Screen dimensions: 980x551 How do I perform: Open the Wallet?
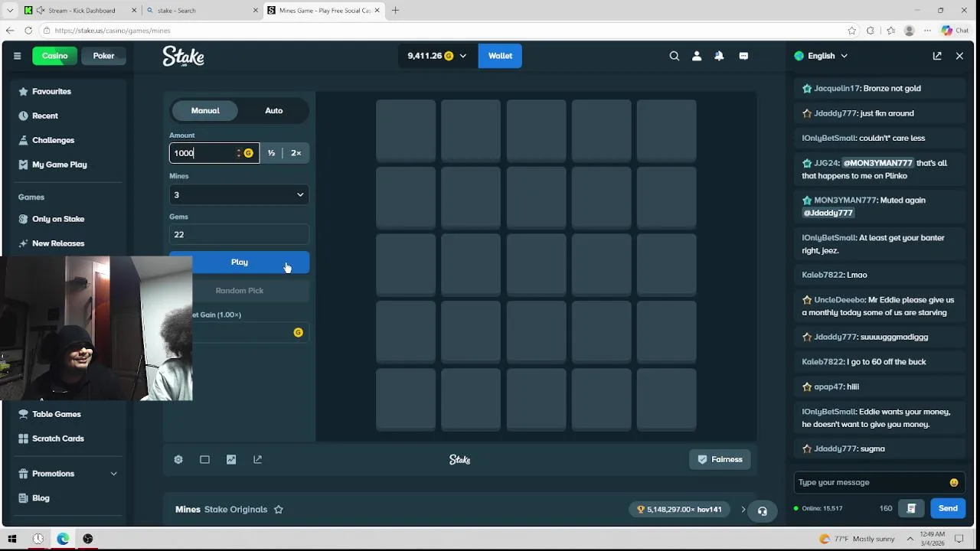coord(500,56)
